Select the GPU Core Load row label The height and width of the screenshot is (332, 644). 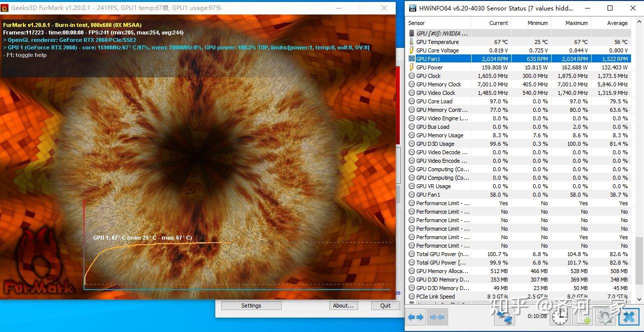(434, 101)
